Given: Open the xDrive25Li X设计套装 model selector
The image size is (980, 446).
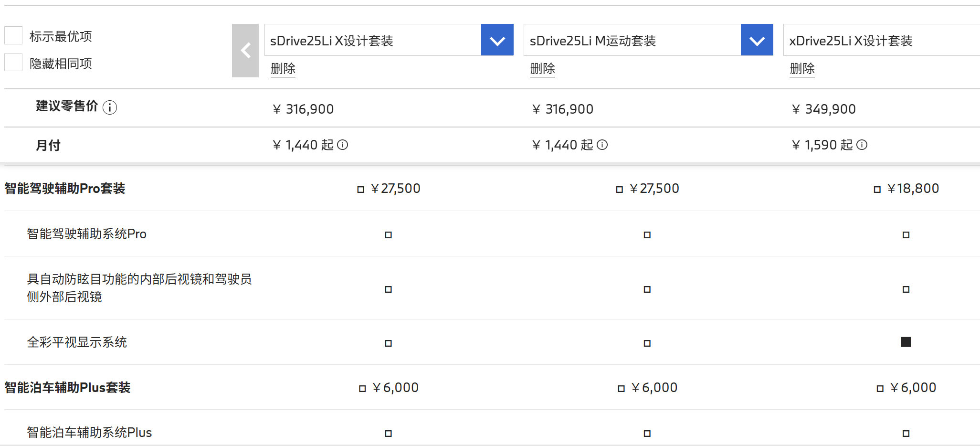Looking at the screenshot, I should coord(881,40).
